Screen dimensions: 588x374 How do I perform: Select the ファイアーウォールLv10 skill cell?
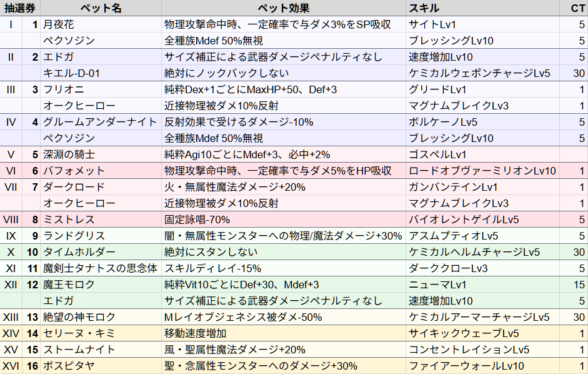coord(466,366)
